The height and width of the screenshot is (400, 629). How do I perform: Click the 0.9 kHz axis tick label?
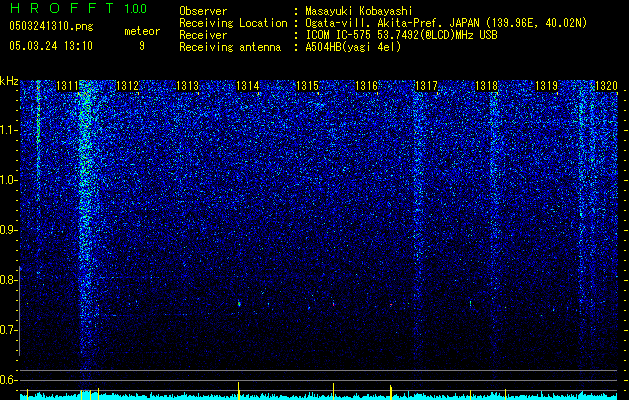pos(8,230)
